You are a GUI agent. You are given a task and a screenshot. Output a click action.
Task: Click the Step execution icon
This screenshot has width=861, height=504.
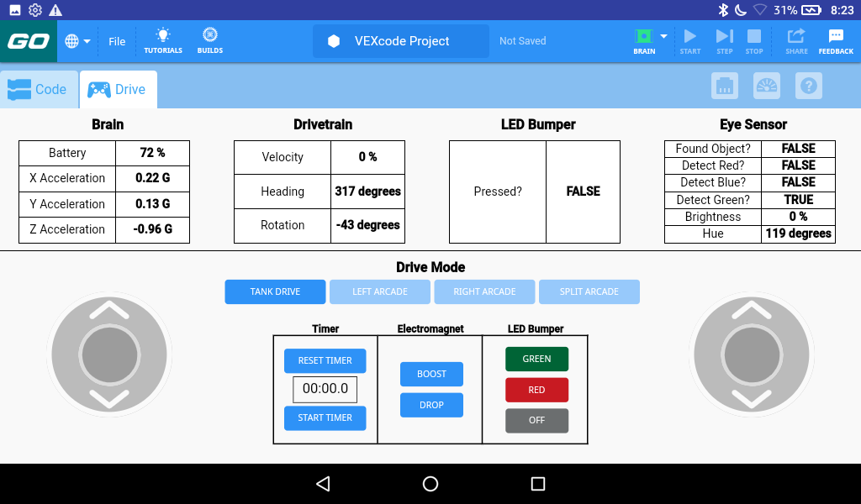724,40
